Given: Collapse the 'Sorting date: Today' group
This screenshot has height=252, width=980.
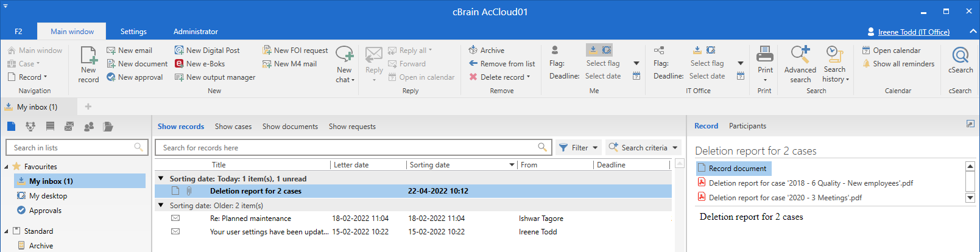Looking at the screenshot, I should tap(161, 179).
